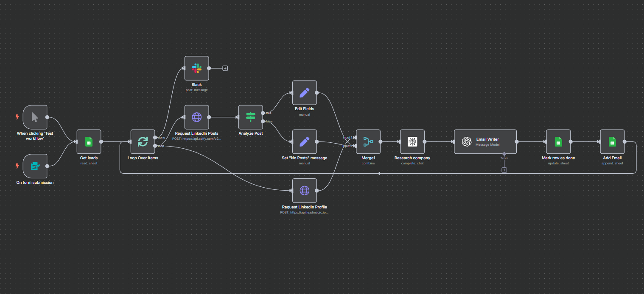Click the lightning icon beside form submission trigger
The height and width of the screenshot is (294, 644).
(x=17, y=166)
